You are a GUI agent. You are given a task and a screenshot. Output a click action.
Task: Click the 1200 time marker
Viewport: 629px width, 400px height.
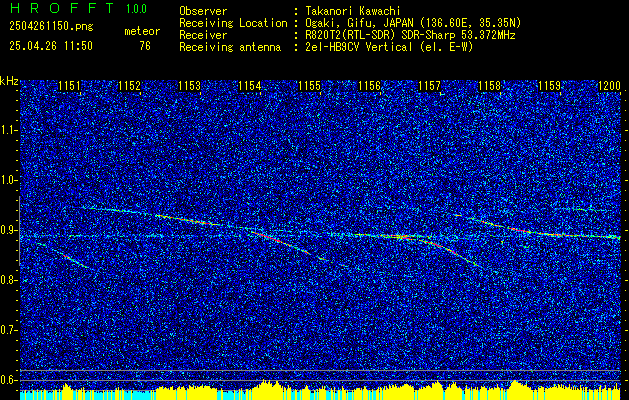point(609,86)
